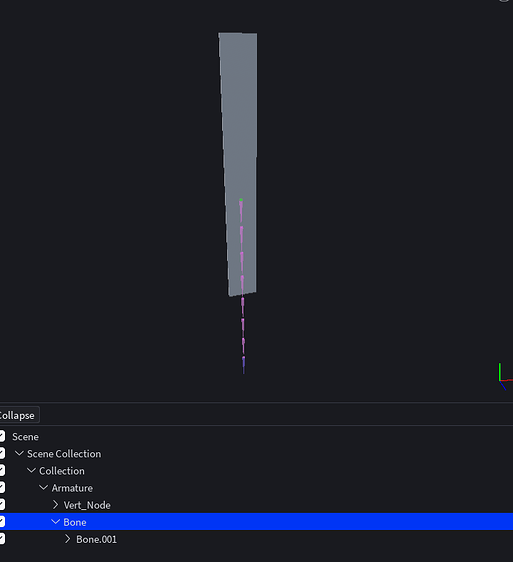The image size is (513, 562).
Task: Toggle the selected Bone row checkbox
Action: pos(2,522)
